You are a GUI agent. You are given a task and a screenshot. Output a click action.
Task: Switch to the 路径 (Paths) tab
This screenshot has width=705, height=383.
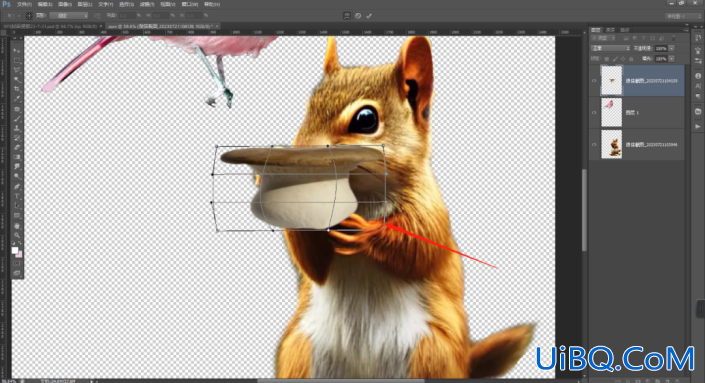tap(625, 30)
